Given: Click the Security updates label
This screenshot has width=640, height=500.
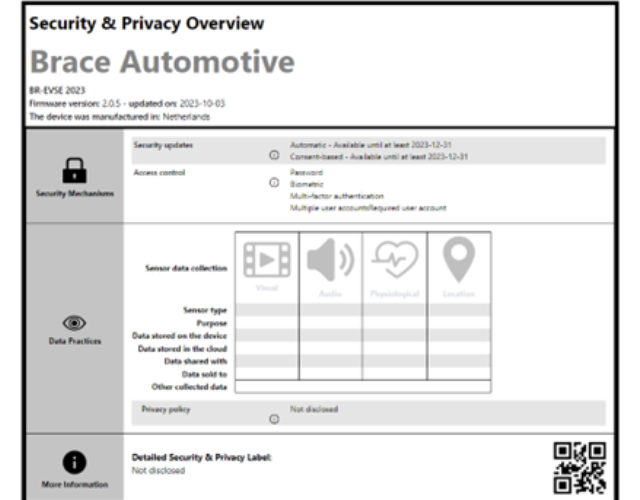Looking at the screenshot, I should pos(163,145).
